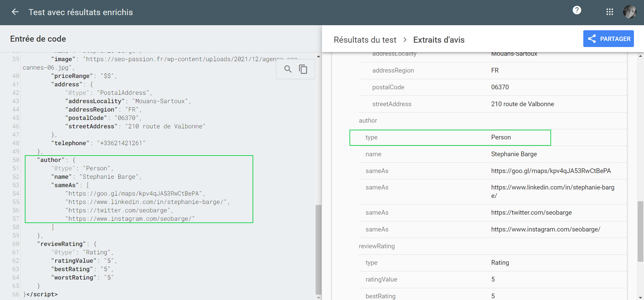Open the help question mark icon
Viewport: 644px width, 300px height.
pyautogui.click(x=577, y=10)
